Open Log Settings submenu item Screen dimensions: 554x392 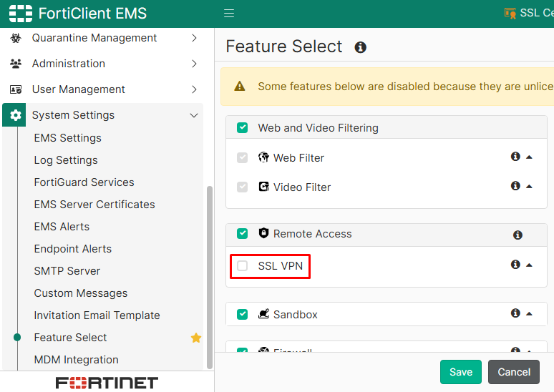pos(66,160)
